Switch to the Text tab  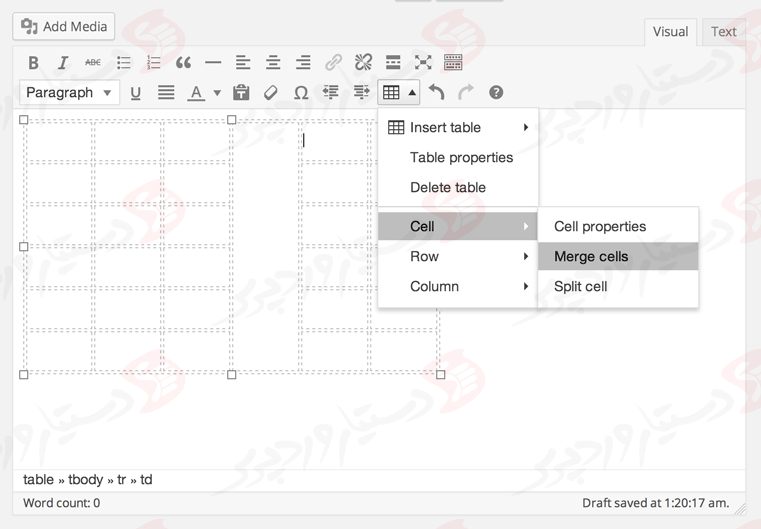(x=723, y=31)
